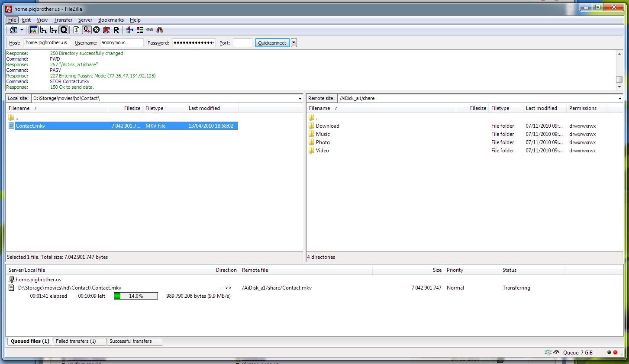
Task: Expand the Quickconnect history dropdown
Action: point(294,42)
